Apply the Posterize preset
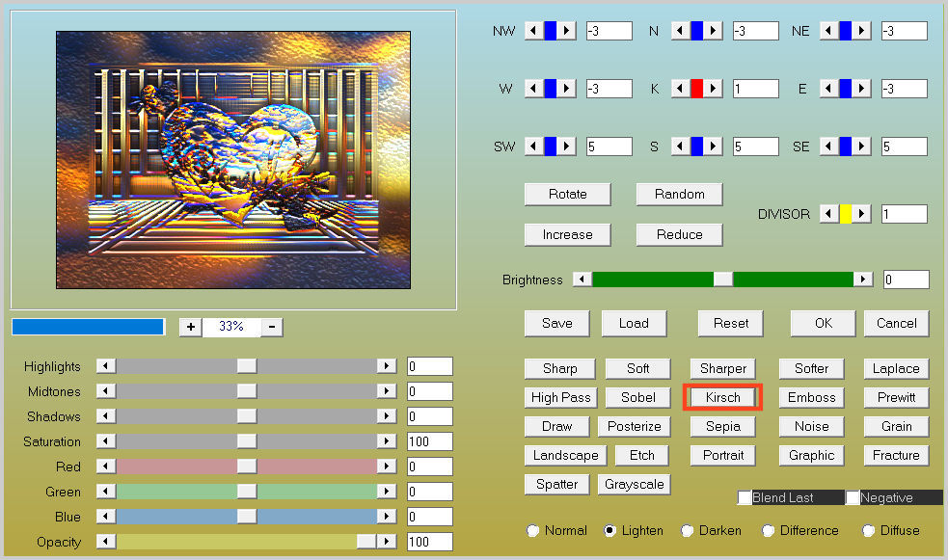This screenshot has height=560, width=948. pyautogui.click(x=635, y=426)
